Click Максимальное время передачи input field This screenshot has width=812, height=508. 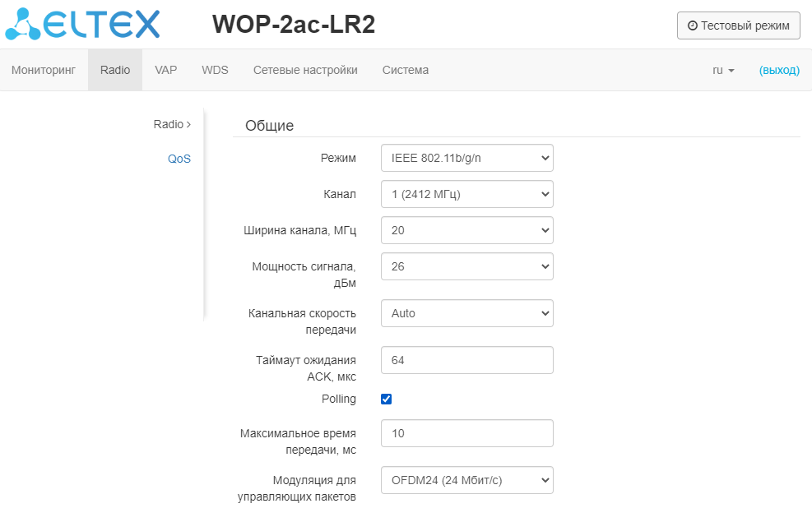coord(466,433)
